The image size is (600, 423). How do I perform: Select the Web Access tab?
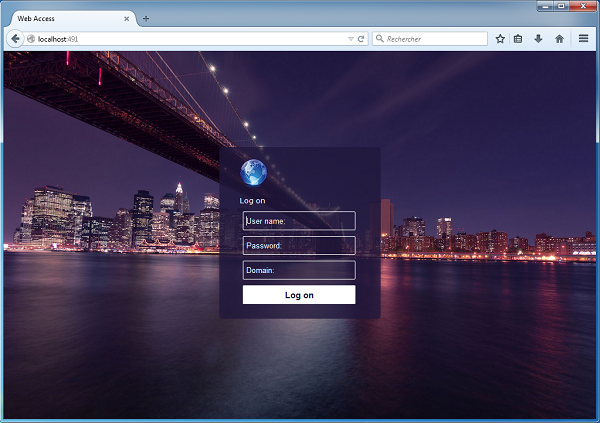tap(60, 19)
